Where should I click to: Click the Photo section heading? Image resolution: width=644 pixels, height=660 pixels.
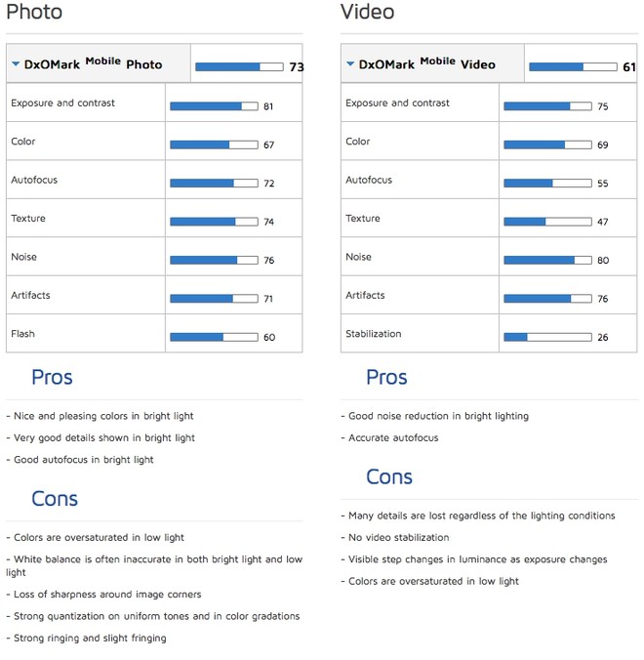(x=34, y=13)
